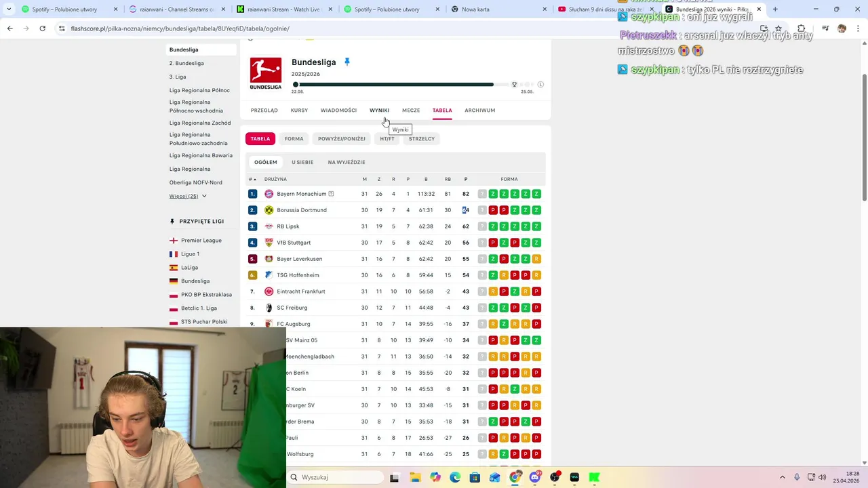The image size is (868, 488).
Task: Reload the page with browser refresh
Action: click(x=42, y=28)
